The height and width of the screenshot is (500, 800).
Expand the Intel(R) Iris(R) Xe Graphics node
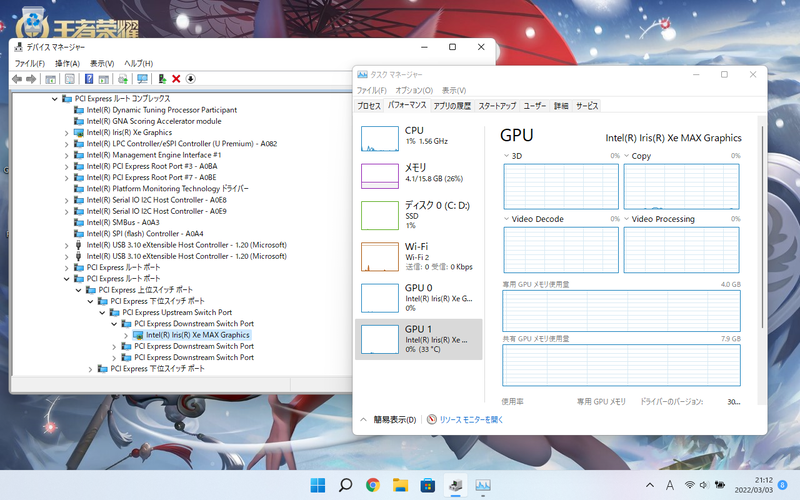click(x=66, y=133)
